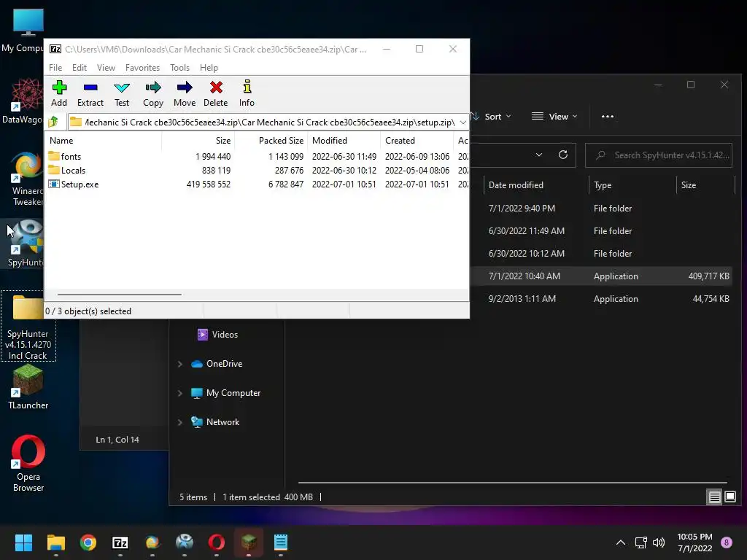Select the DataWagon desktop shortcut
The image size is (747, 560).
[23, 101]
